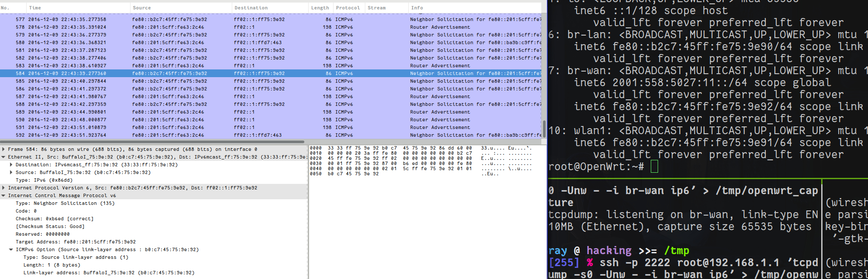Image resolution: width=868 pixels, height=279 pixels.
Task: Select packet 580 to ff02::1:ffd7:463
Action: pos(270,42)
